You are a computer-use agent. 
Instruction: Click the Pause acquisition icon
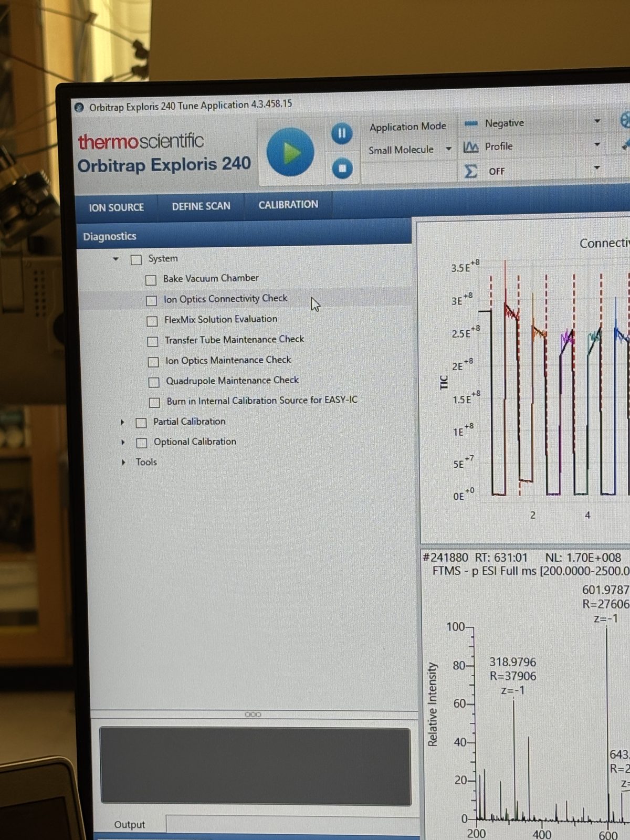(x=342, y=133)
